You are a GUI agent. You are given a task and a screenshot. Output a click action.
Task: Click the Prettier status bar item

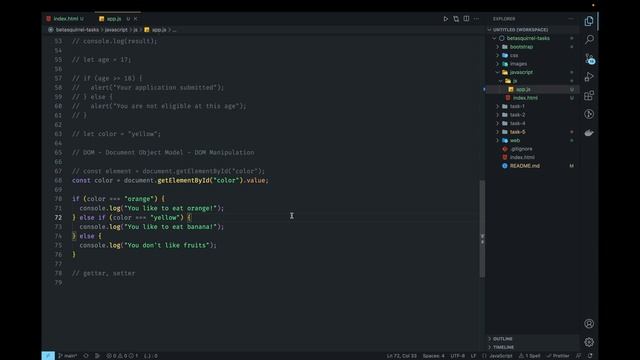click(x=558, y=356)
